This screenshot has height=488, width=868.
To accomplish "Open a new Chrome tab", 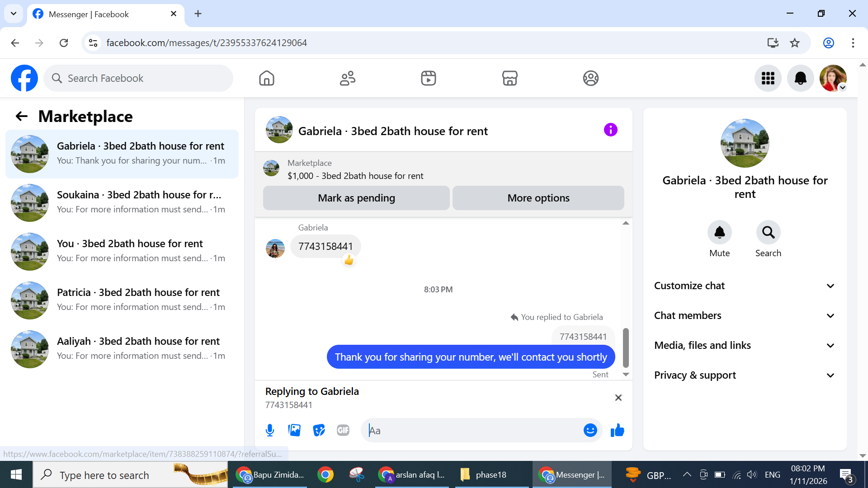I will click(x=198, y=14).
